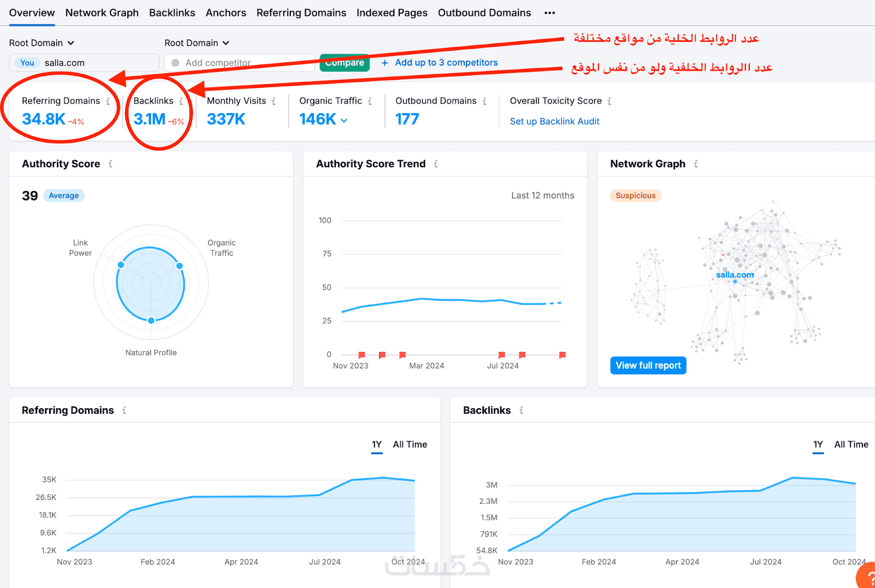Screen dimensions: 875x588
Task: Open the Overview tab
Action: coord(32,13)
